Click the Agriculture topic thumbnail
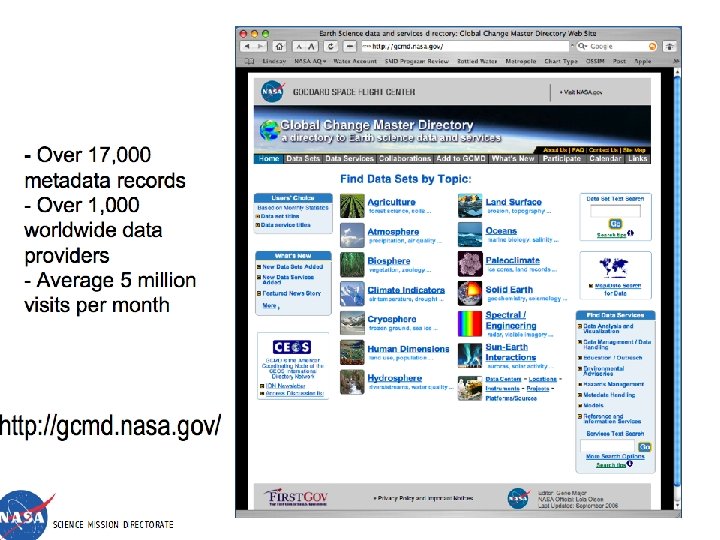The height and width of the screenshot is (540, 720). point(352,206)
